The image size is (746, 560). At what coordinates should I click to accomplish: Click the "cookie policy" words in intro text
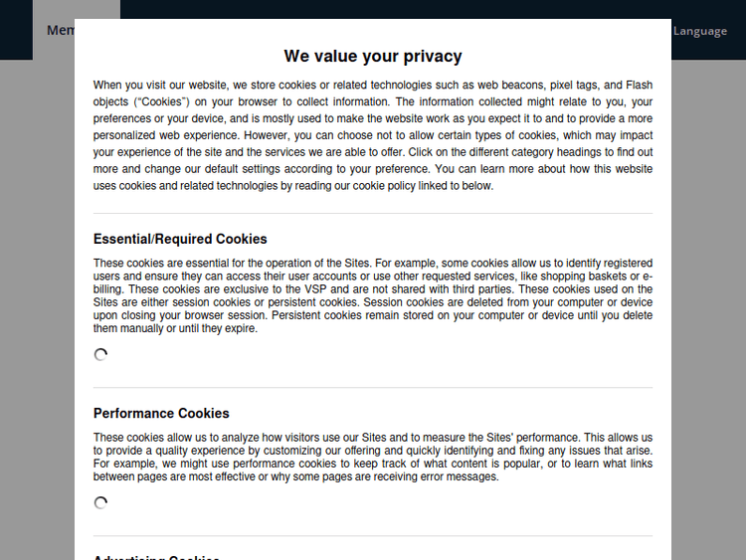[383, 186]
